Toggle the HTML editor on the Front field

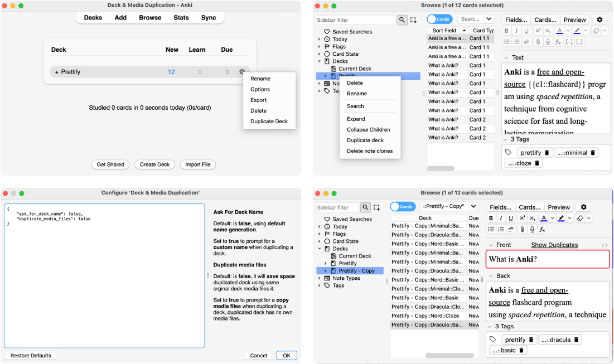click(x=605, y=245)
